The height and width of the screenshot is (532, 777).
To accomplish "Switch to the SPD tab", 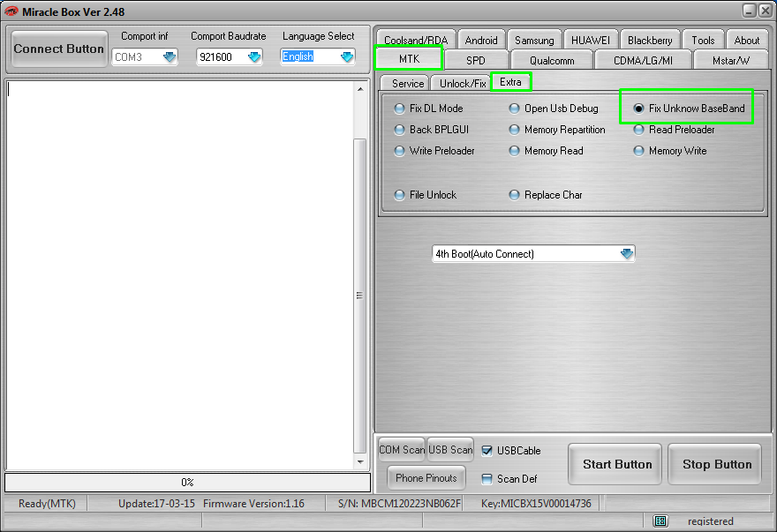I will (476, 60).
